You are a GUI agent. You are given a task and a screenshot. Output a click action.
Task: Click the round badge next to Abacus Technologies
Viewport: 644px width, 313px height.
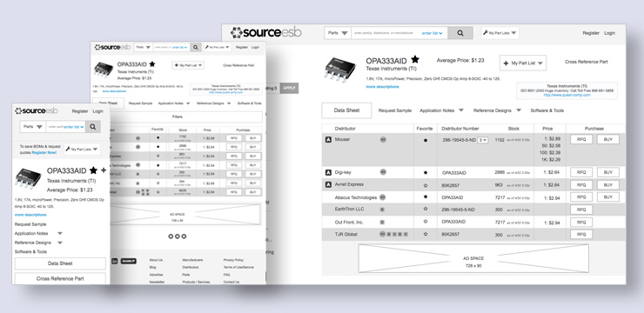pyautogui.click(x=382, y=197)
